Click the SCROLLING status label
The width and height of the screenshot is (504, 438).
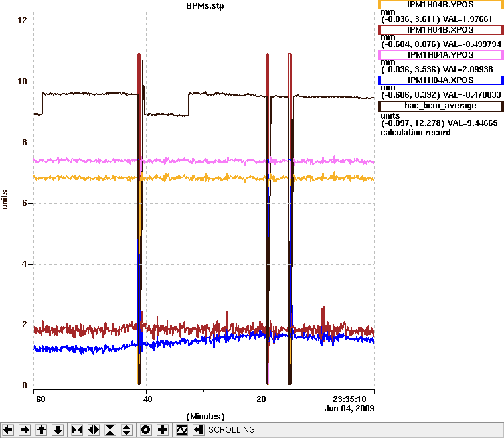(232, 429)
